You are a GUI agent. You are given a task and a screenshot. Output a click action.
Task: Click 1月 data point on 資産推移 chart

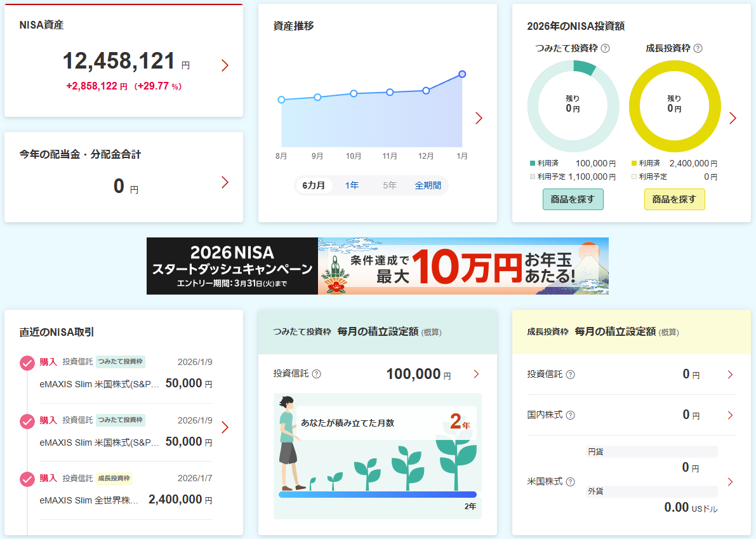coord(462,74)
